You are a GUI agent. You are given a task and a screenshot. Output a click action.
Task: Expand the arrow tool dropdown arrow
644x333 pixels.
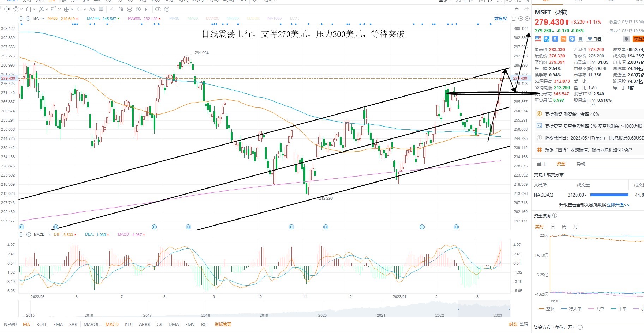click(85, 9)
